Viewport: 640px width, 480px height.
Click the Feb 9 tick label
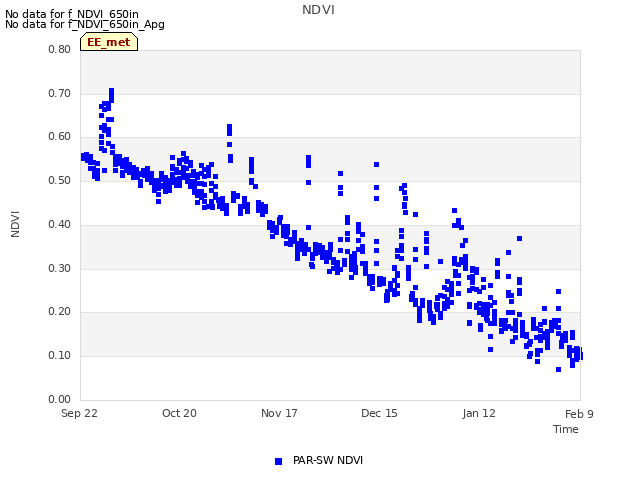point(579,414)
